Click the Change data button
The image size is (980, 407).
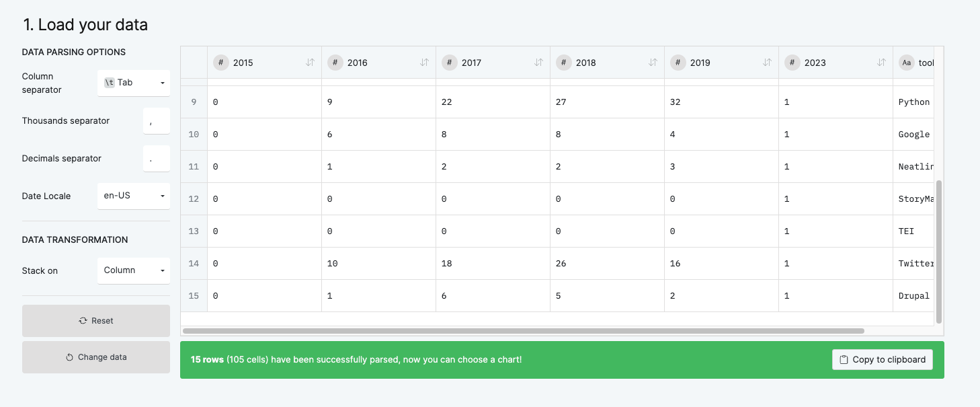pos(95,357)
